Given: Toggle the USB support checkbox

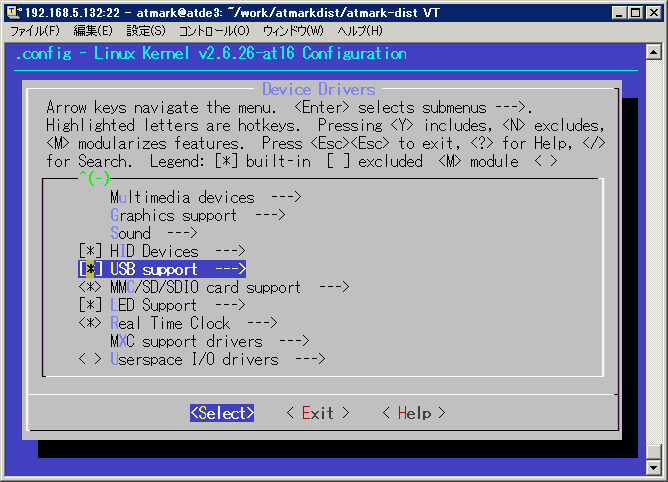Looking at the screenshot, I should [x=90, y=269].
